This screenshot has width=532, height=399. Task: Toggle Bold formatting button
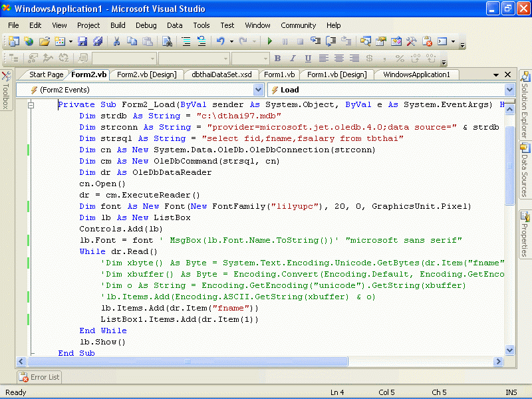tap(278, 59)
